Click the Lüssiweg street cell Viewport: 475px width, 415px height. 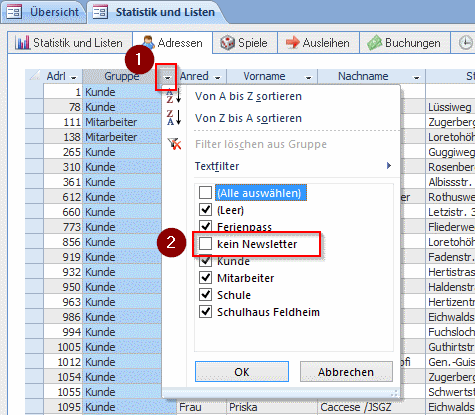(450, 107)
